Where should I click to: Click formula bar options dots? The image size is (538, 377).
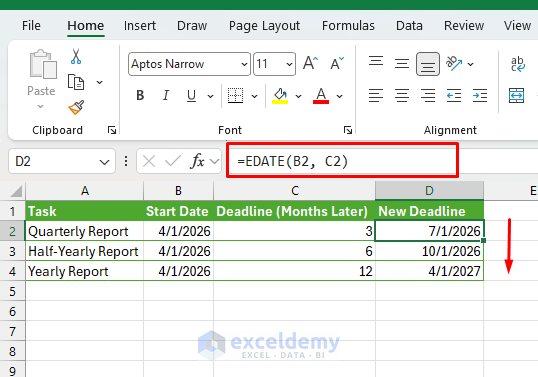click(126, 161)
